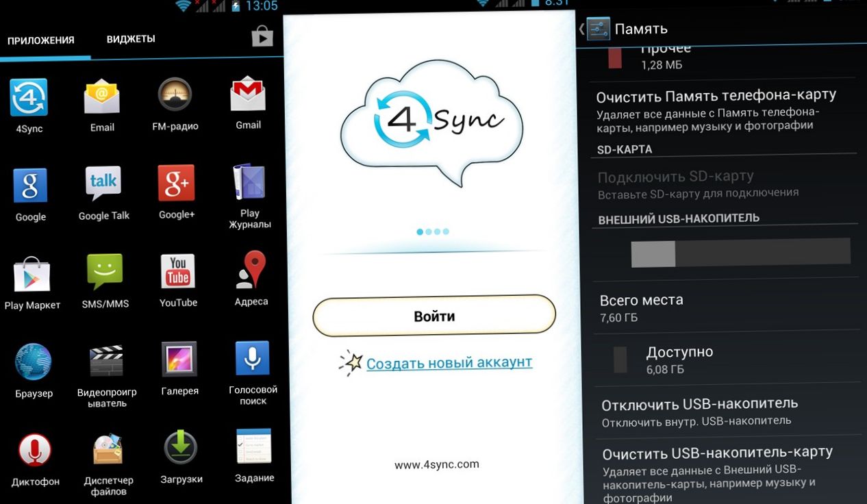Click the 4Sync page indicator dots
Screen dimensions: 867x504
coord(433,232)
